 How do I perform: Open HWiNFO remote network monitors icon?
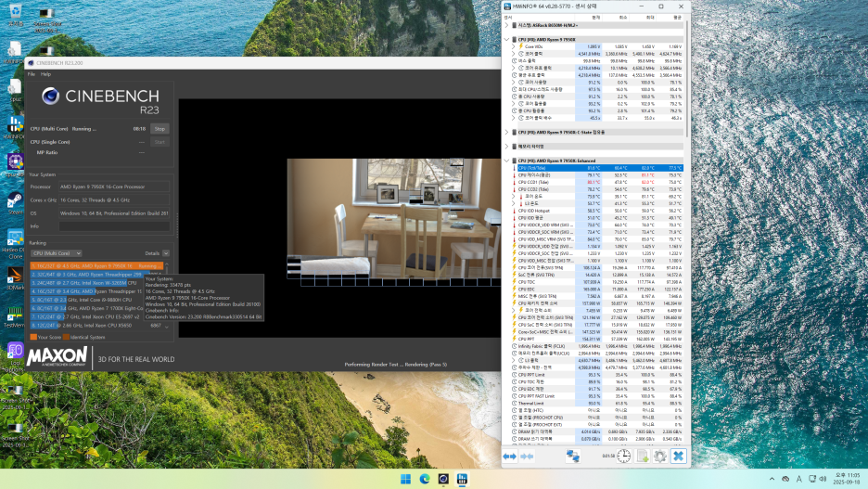tap(573, 457)
